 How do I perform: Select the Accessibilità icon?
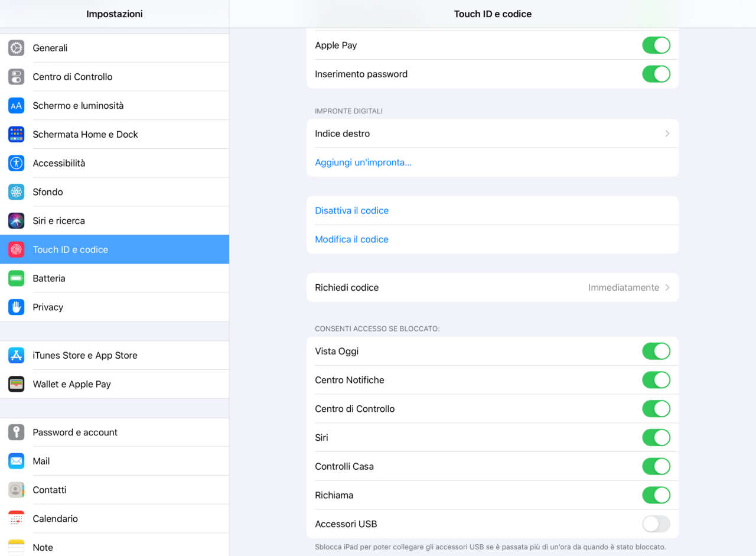17,163
